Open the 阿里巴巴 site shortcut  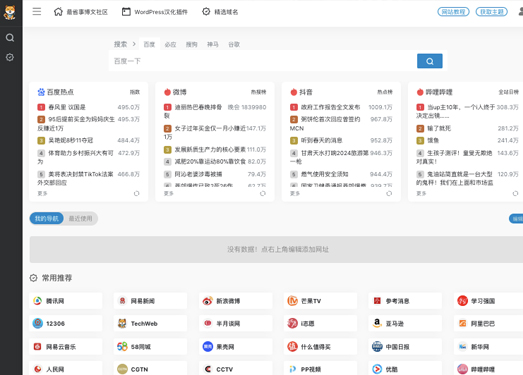[x=489, y=324]
